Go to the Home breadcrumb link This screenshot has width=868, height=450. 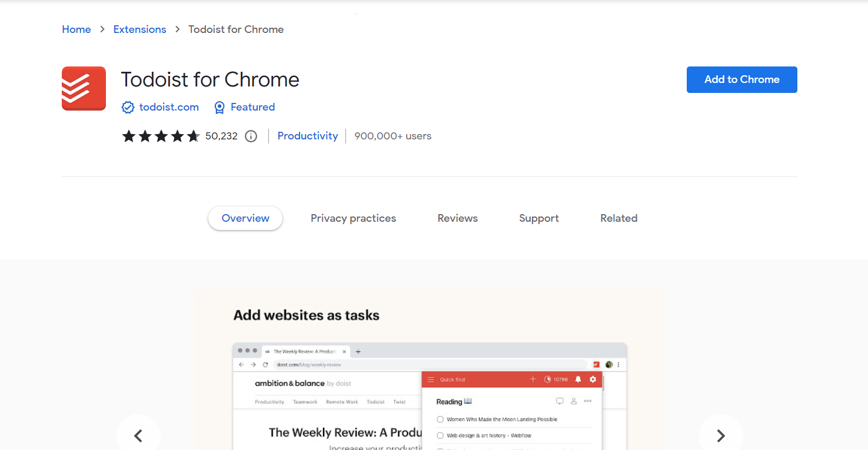(77, 29)
